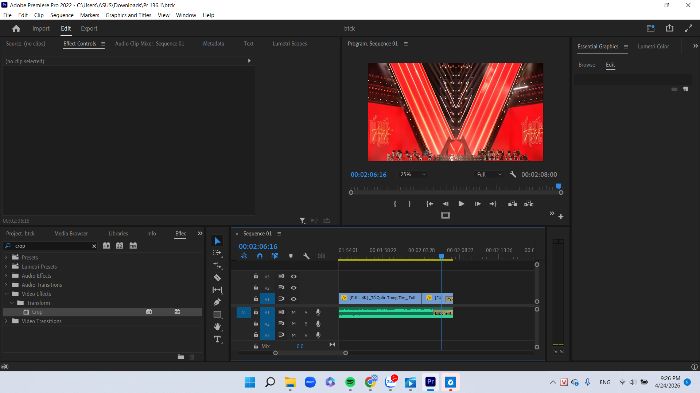700x393 pixels.
Task: Switch to the Lumetri Color tab
Action: 653,46
